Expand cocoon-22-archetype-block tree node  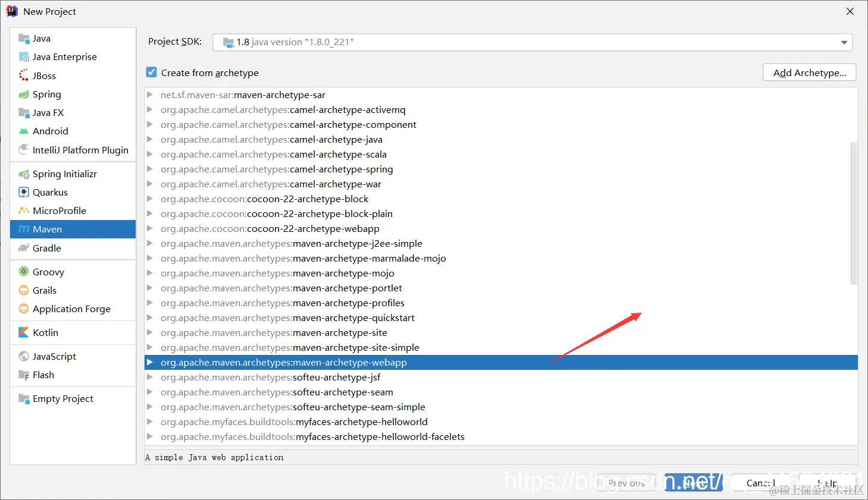click(x=150, y=199)
